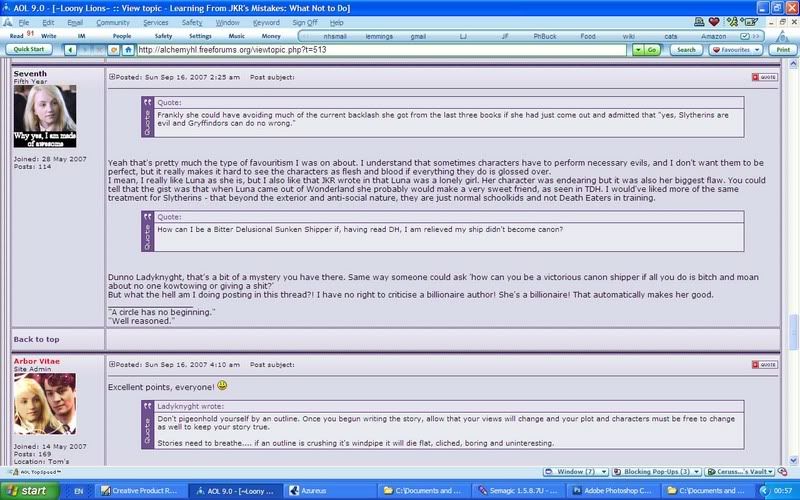Click the Quick Start button
Image resolution: width=800 pixels, height=500 pixels.
point(28,49)
